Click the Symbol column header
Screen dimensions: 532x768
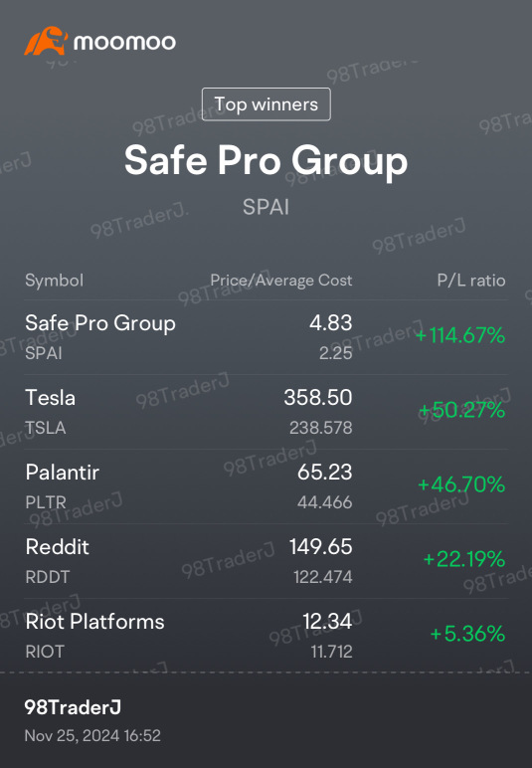[x=55, y=281]
